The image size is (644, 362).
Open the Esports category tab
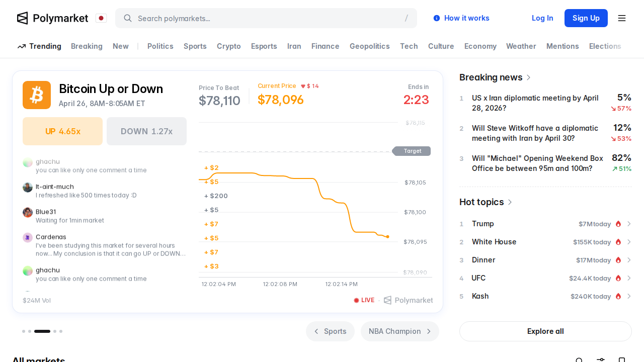tap(264, 46)
